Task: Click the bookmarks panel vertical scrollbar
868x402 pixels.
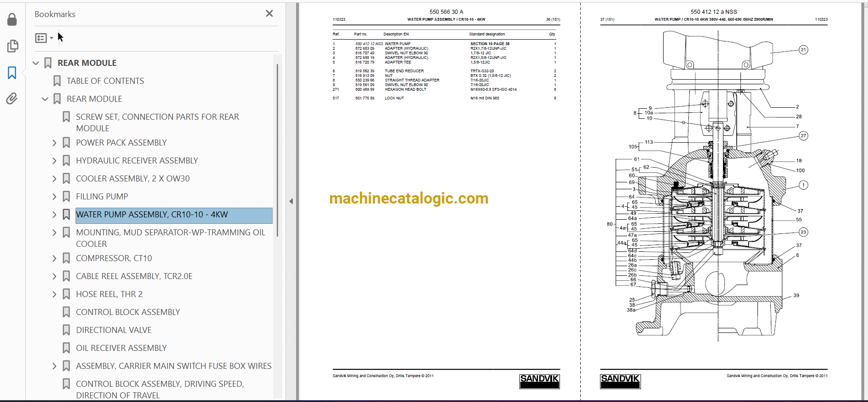Action: [x=277, y=151]
